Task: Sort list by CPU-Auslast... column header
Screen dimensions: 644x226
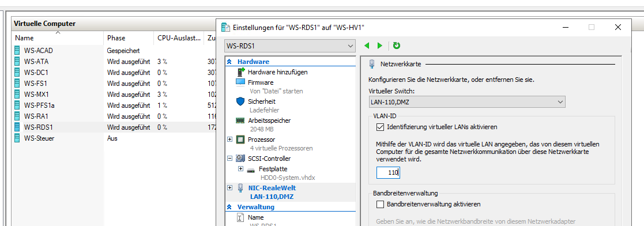Action: pos(179,38)
